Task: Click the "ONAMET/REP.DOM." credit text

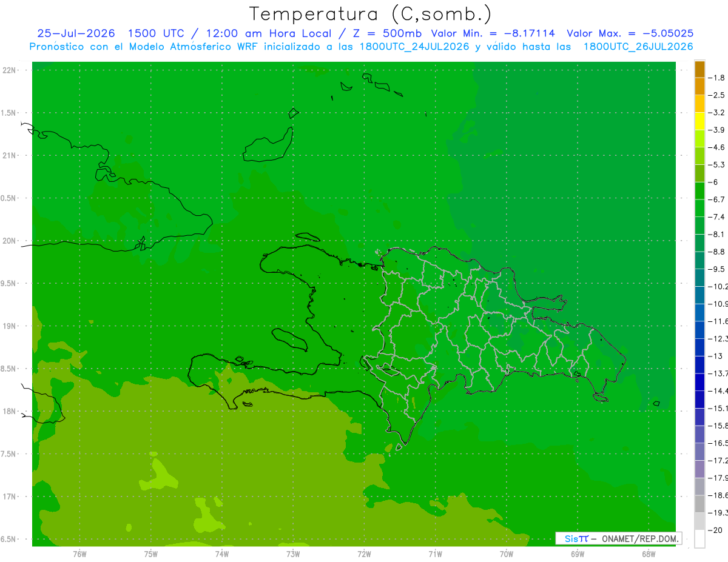Action: (x=639, y=538)
